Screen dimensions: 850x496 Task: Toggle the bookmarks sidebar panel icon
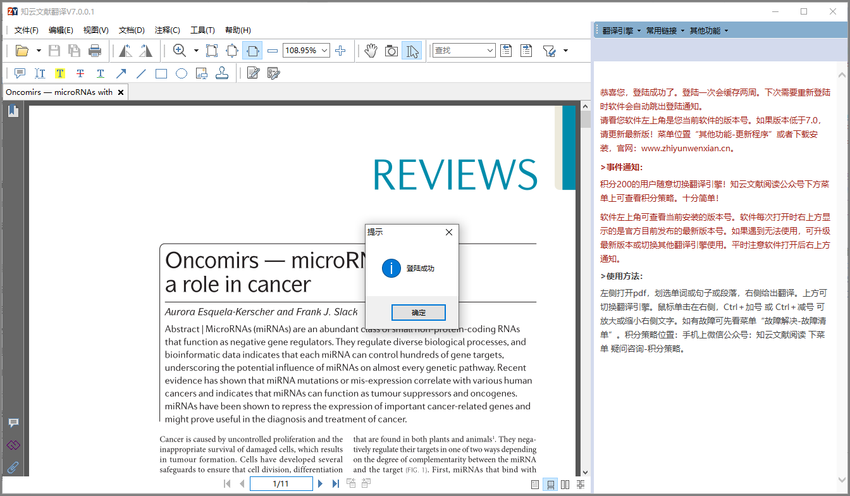[13, 111]
